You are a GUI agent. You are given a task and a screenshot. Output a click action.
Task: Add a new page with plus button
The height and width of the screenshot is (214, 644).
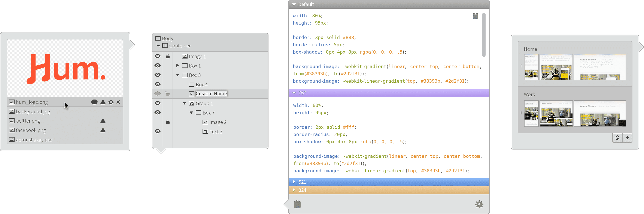click(627, 138)
